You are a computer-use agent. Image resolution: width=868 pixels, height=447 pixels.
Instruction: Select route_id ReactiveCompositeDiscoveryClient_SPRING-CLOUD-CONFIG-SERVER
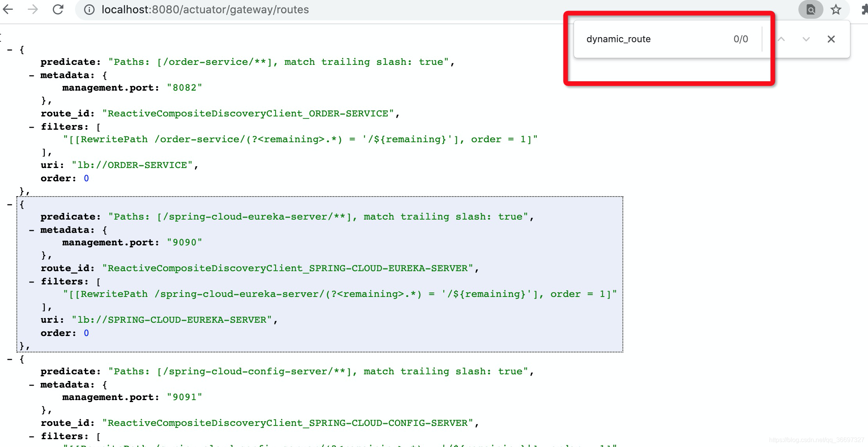click(288, 423)
